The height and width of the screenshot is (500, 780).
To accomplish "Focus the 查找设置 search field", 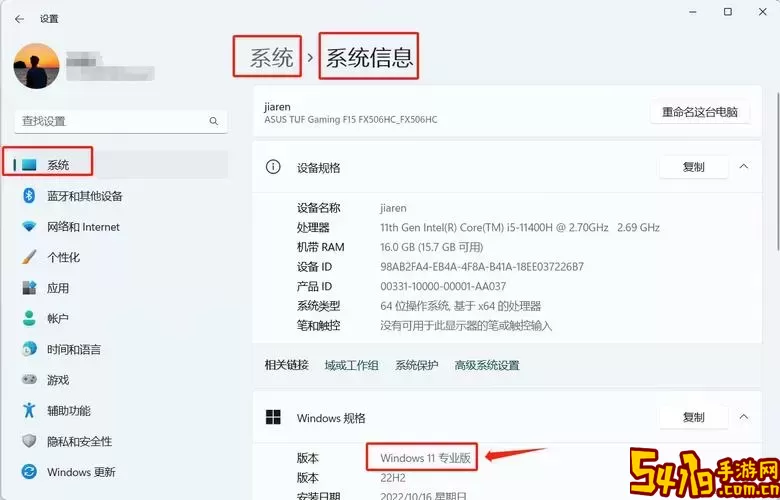I will 121,121.
